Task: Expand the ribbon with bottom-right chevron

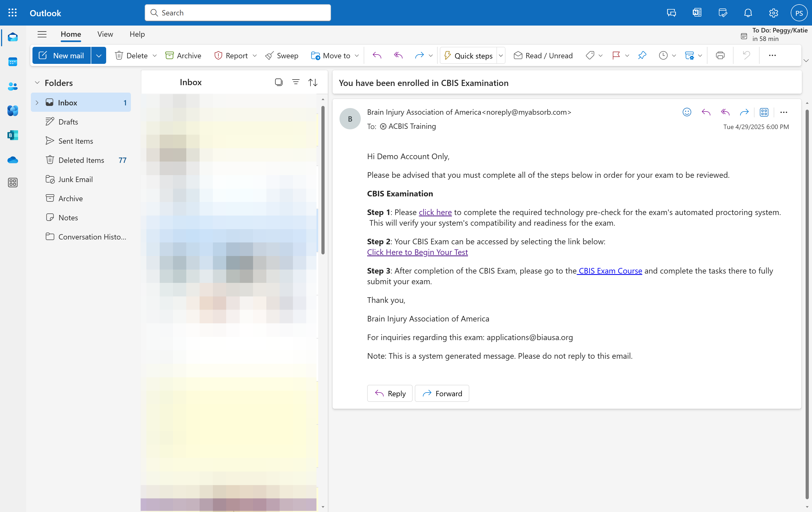Action: pos(806,61)
